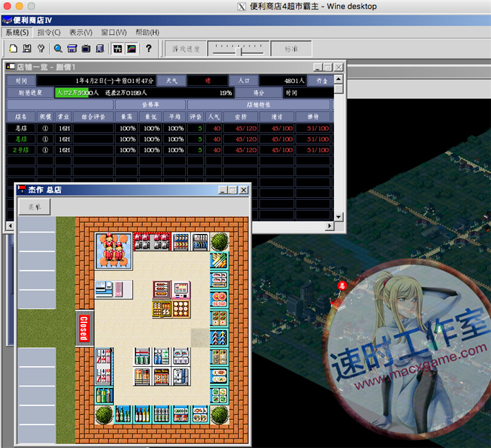Click the 4801人 population value
The image size is (491, 448).
tap(282, 81)
